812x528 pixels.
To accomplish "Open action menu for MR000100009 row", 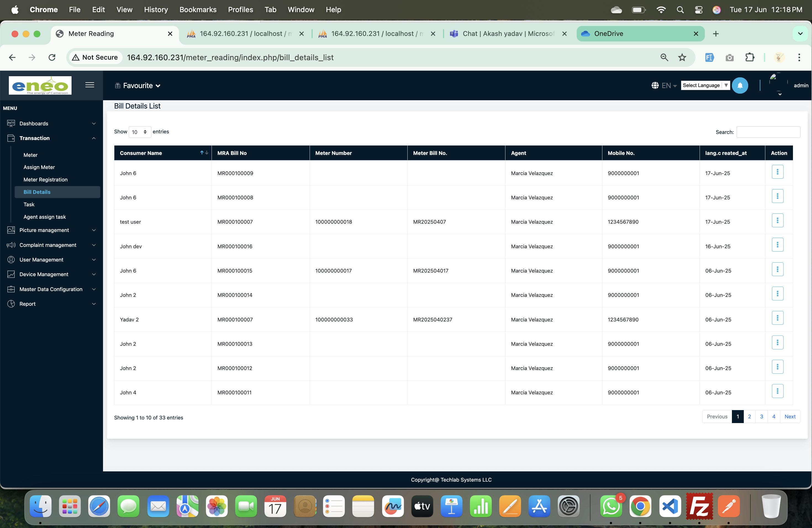I will pyautogui.click(x=777, y=172).
